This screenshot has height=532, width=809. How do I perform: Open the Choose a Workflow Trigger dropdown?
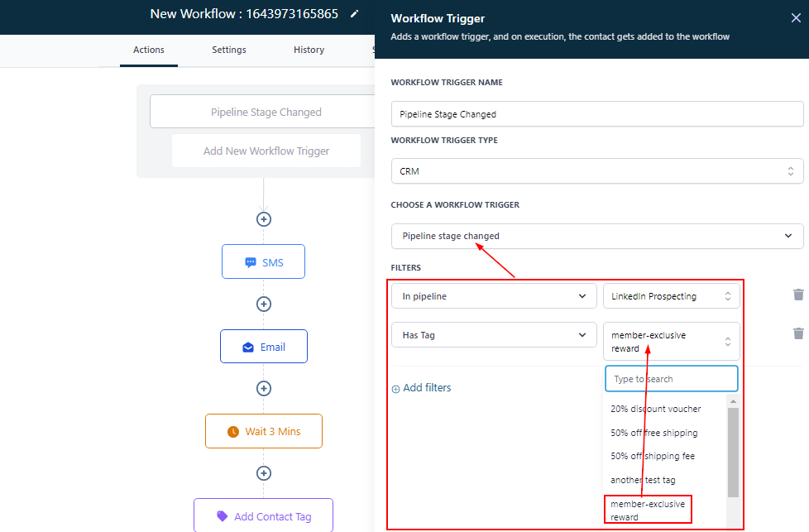[x=597, y=236]
